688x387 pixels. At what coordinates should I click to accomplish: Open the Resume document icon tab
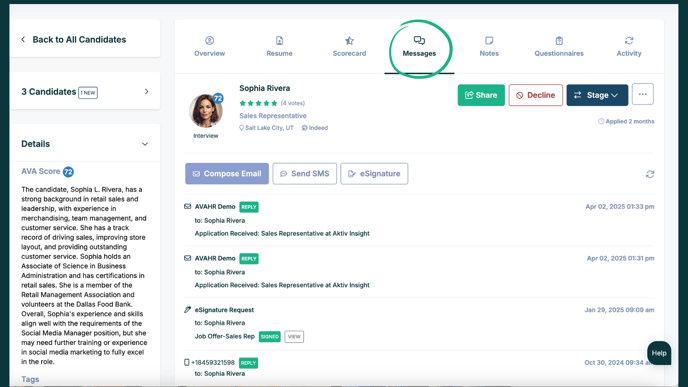point(279,41)
